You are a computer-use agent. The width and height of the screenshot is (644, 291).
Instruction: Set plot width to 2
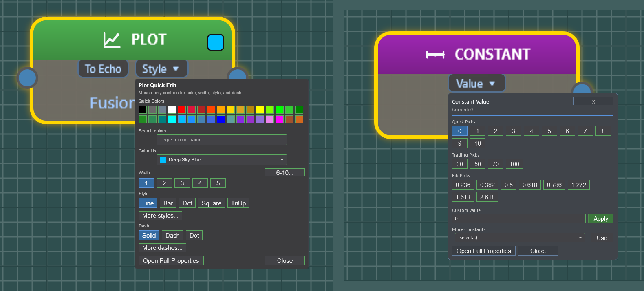pyautogui.click(x=164, y=183)
